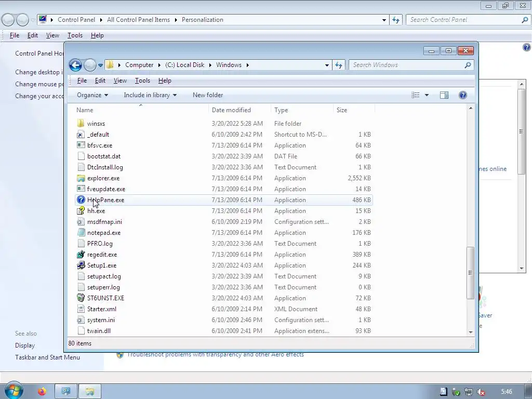Open the Tools menu in Windows explorer
The width and height of the screenshot is (532, 399).
click(x=142, y=81)
